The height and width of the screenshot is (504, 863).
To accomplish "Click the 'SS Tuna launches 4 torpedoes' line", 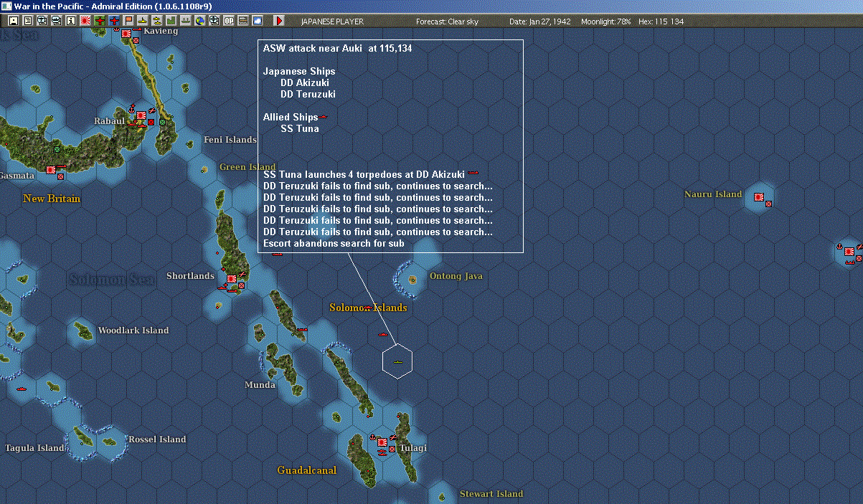I will (x=364, y=175).
